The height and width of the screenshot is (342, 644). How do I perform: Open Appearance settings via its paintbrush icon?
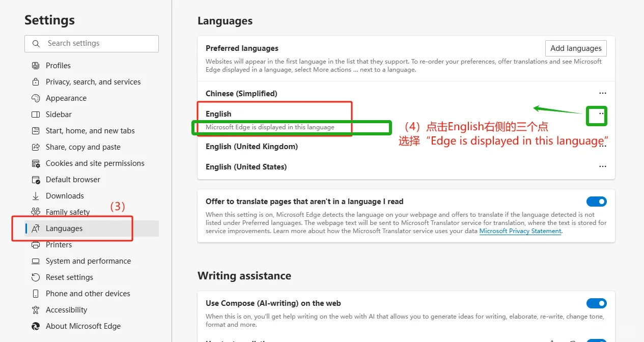pos(35,98)
